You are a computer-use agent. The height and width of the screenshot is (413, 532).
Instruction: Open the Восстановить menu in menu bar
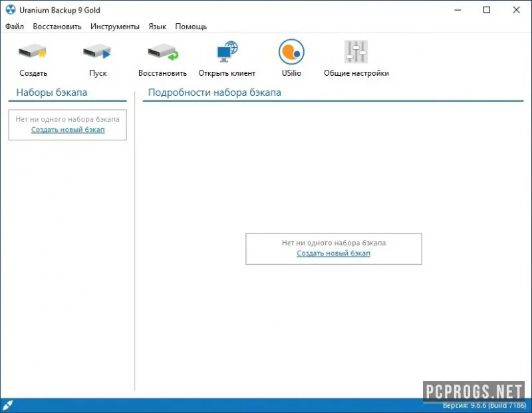click(57, 27)
